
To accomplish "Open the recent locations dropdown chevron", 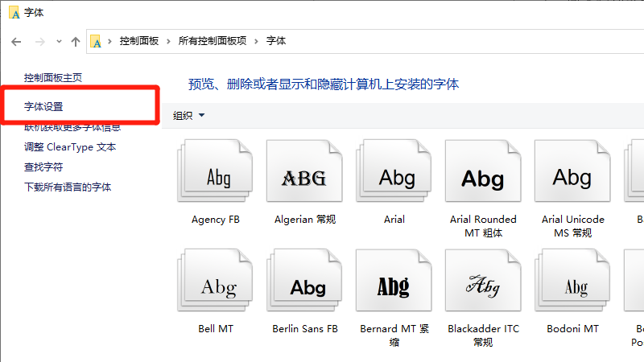I will click(59, 42).
